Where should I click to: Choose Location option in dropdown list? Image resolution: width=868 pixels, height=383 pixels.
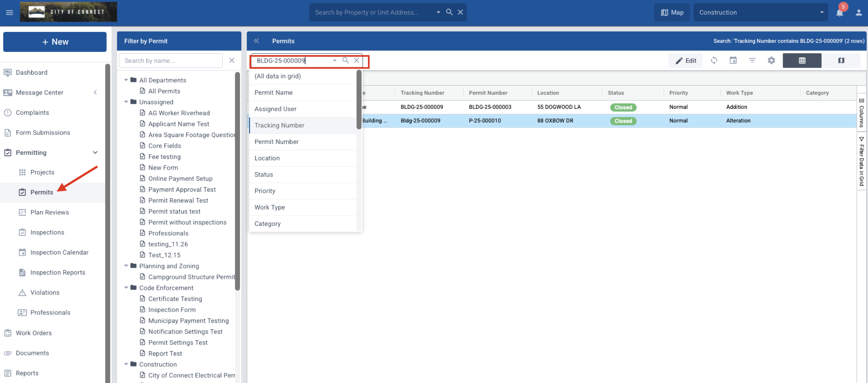tap(267, 158)
